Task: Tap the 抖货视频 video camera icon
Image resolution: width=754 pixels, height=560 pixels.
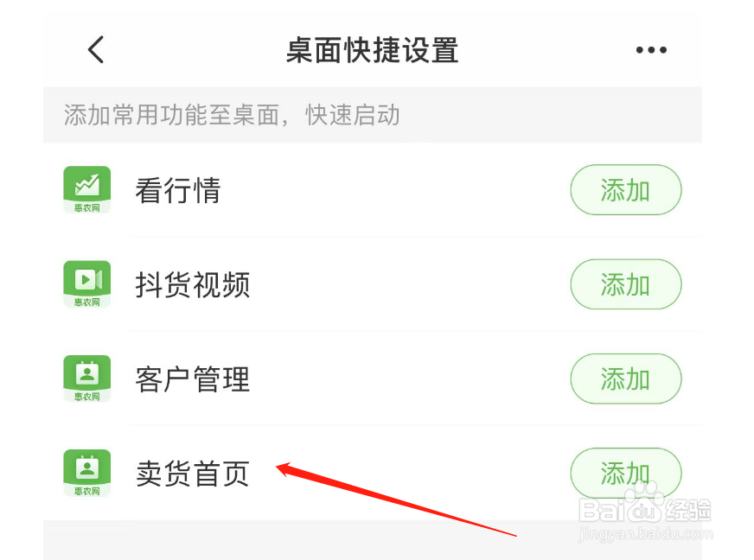Action: point(87,284)
